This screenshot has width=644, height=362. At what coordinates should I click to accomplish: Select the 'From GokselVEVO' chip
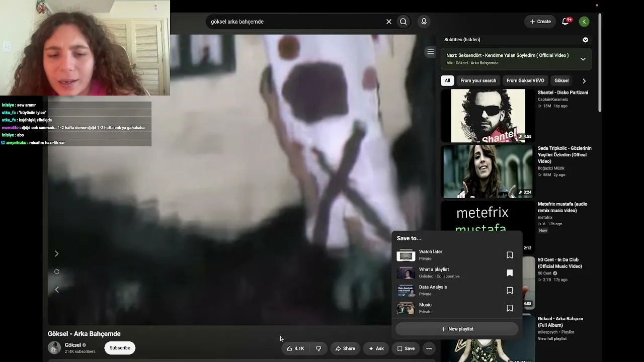click(525, 80)
